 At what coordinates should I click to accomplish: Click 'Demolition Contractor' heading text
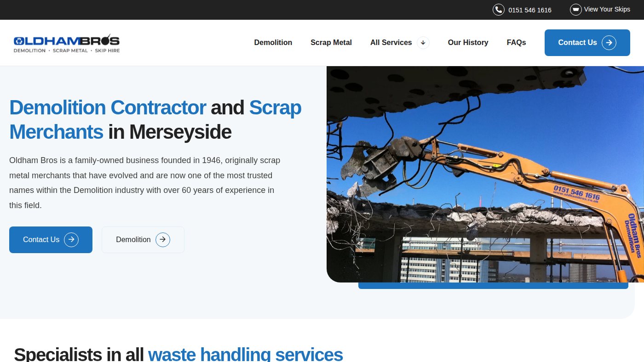[x=108, y=107]
